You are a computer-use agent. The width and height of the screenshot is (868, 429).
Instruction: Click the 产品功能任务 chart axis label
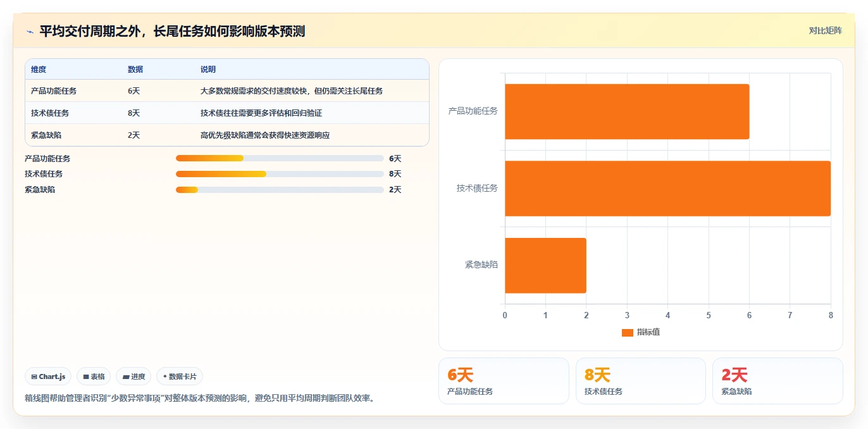(473, 111)
